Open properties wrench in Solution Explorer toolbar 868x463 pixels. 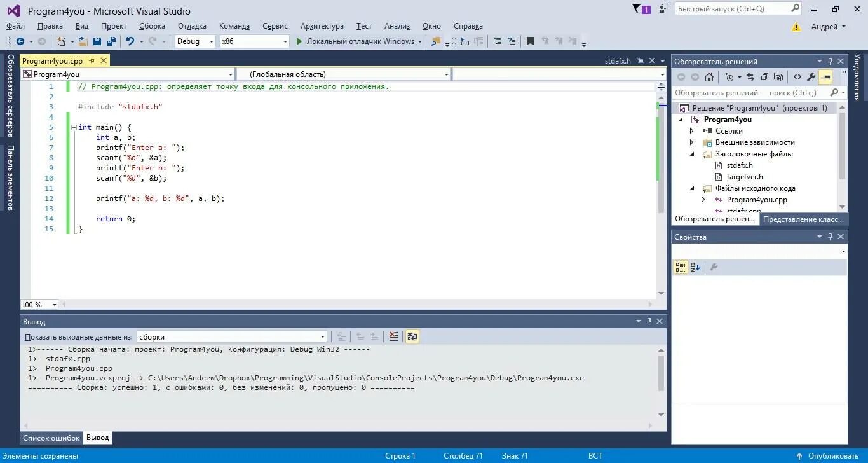point(811,77)
